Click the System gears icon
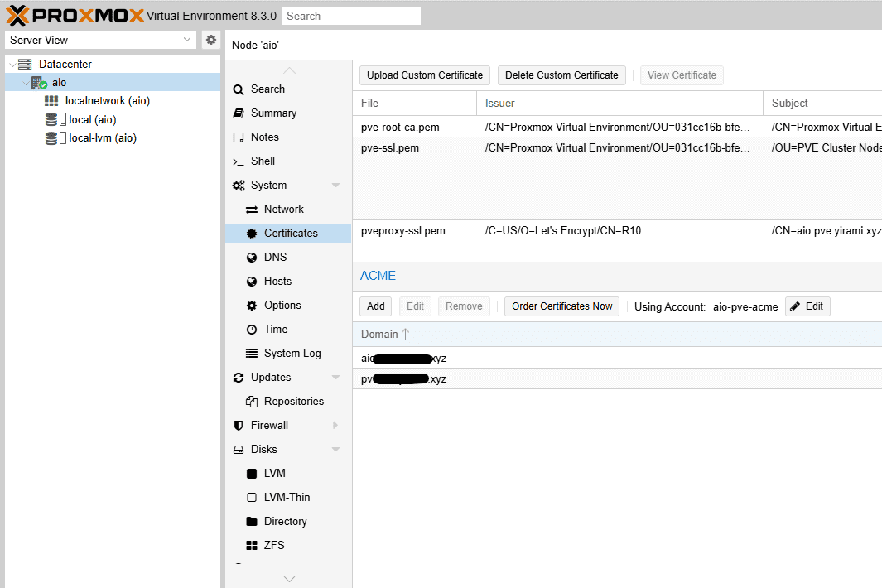The image size is (882, 588). click(239, 186)
